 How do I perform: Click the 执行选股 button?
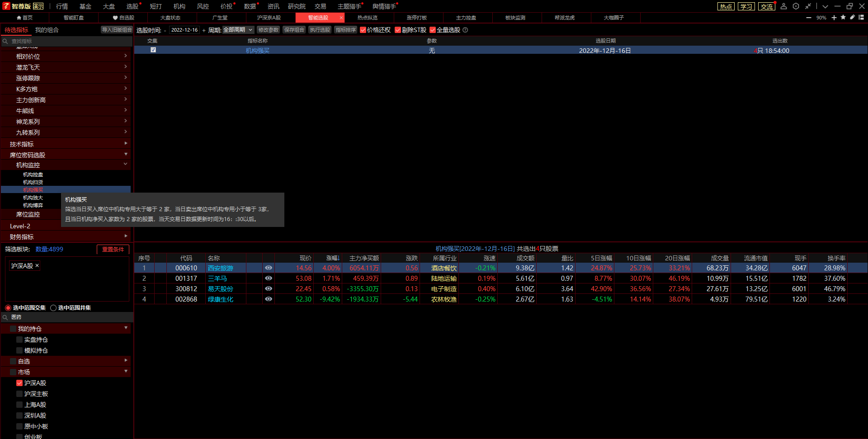coord(320,30)
